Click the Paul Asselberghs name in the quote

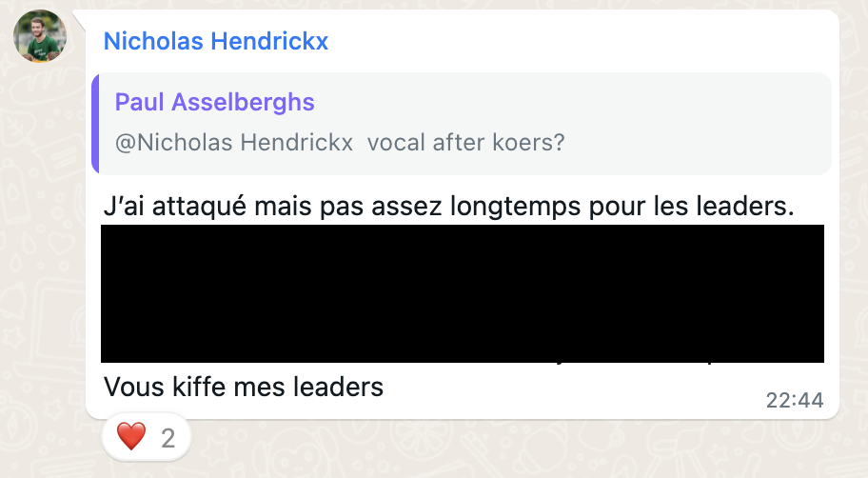pos(215,103)
